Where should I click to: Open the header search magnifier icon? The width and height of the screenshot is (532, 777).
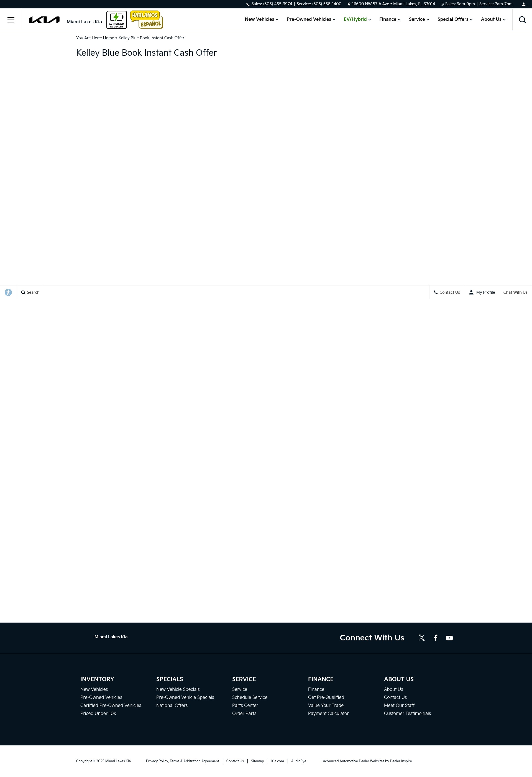522,20
